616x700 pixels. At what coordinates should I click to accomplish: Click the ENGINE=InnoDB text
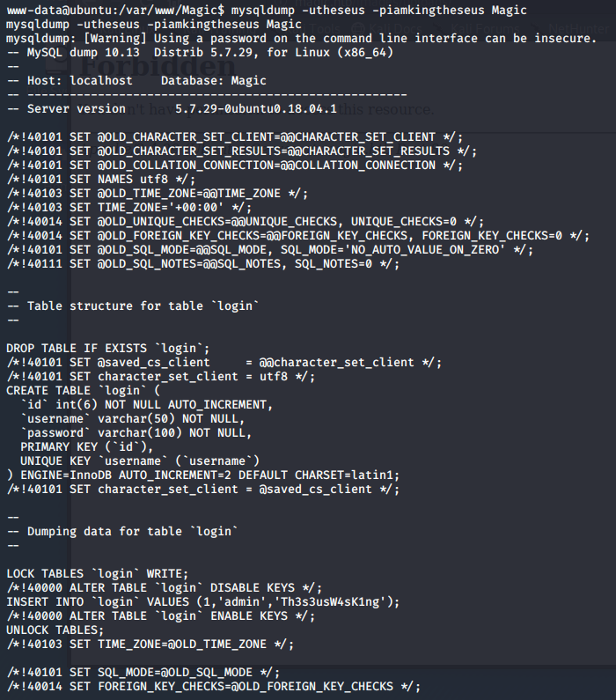(66, 475)
